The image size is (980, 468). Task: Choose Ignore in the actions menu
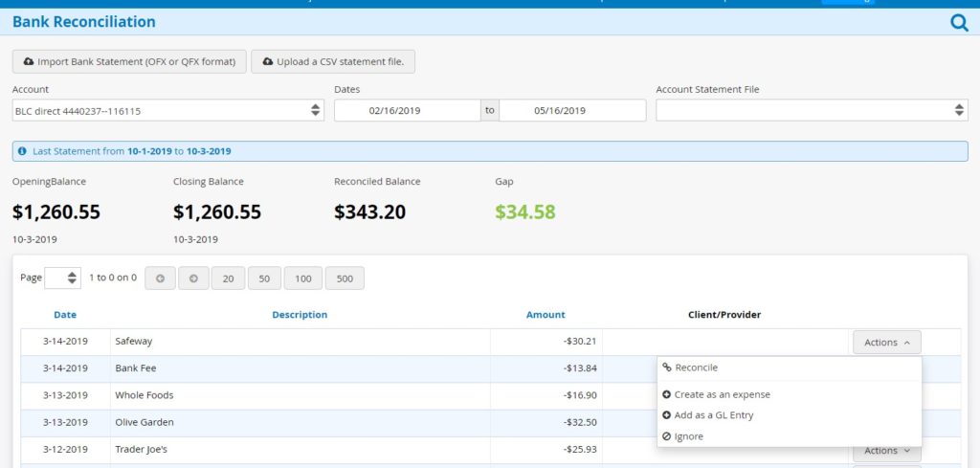click(688, 436)
